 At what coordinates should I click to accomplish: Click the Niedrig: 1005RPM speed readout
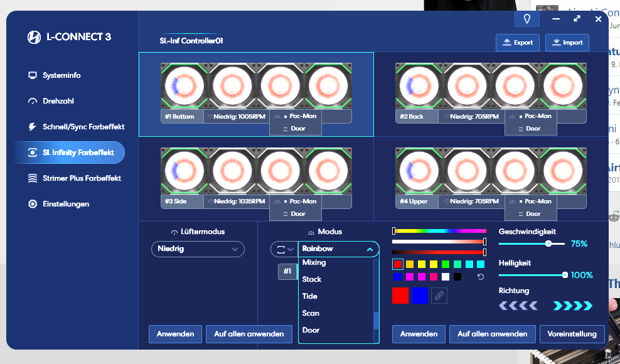pyautogui.click(x=237, y=117)
